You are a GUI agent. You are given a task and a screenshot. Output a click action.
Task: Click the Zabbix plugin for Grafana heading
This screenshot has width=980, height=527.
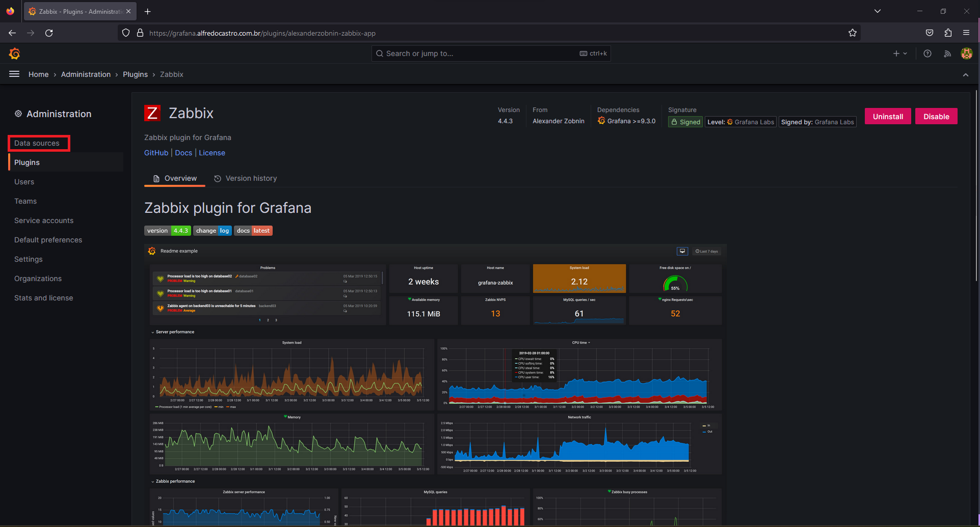tap(228, 208)
